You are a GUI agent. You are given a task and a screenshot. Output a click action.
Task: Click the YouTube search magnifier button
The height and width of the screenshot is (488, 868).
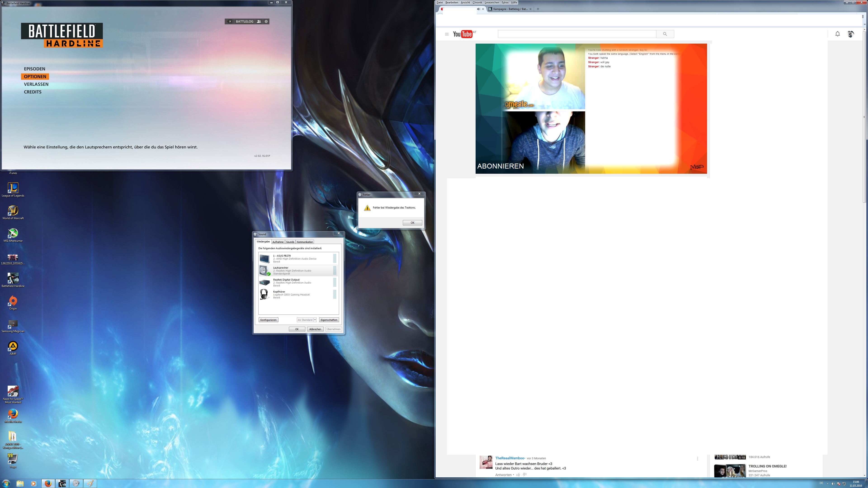(x=665, y=34)
